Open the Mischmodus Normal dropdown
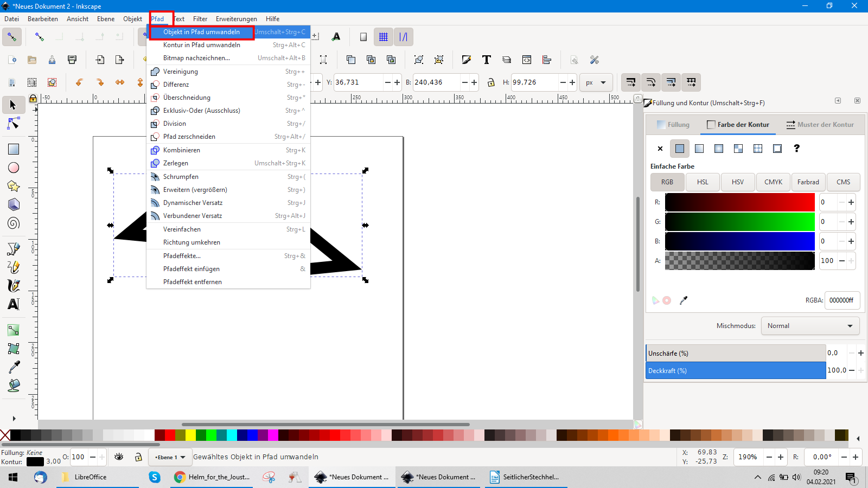Image resolution: width=868 pixels, height=488 pixels. tap(809, 326)
